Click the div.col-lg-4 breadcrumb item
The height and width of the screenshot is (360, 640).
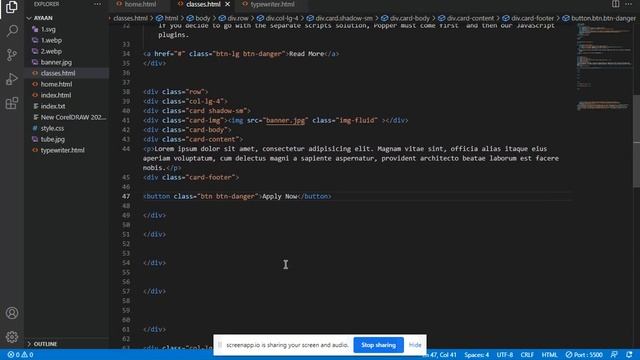[x=278, y=18]
